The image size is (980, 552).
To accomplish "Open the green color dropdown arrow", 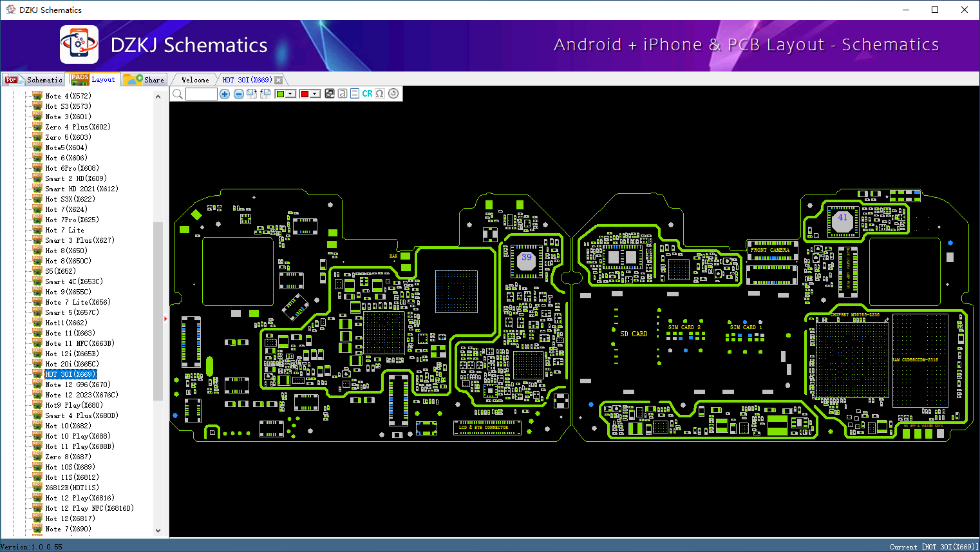I will pos(290,94).
